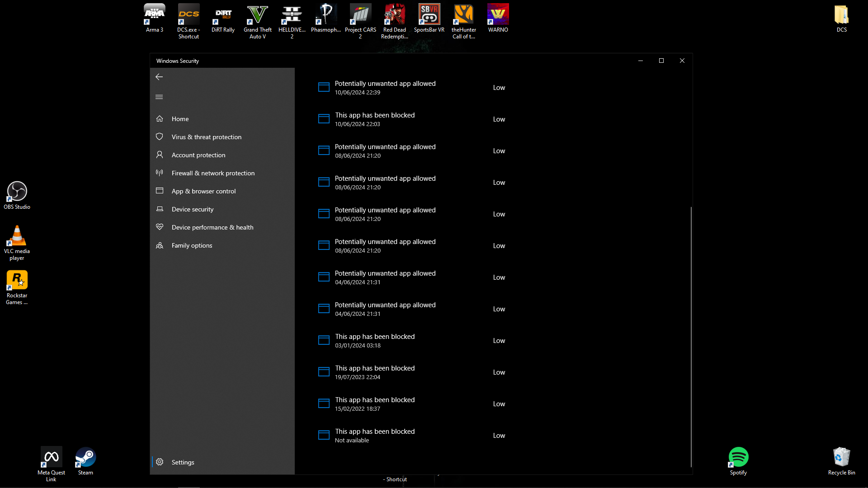
Task: Open VLC media player icon
Action: pyautogui.click(x=17, y=243)
